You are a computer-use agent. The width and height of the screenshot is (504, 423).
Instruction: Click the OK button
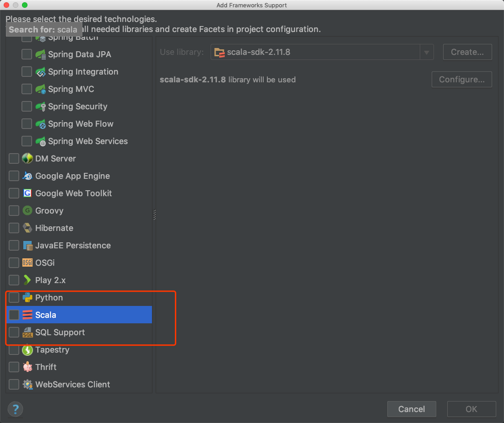[x=471, y=409]
